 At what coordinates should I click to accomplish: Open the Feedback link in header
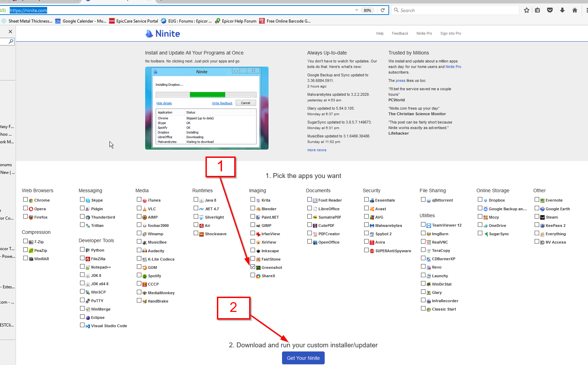(400, 34)
